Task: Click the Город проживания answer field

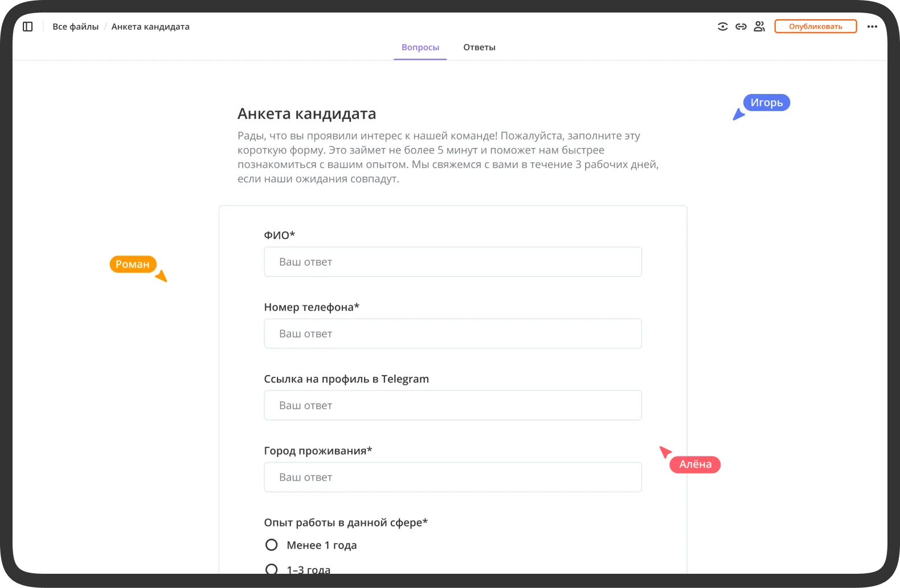Action: click(x=453, y=477)
